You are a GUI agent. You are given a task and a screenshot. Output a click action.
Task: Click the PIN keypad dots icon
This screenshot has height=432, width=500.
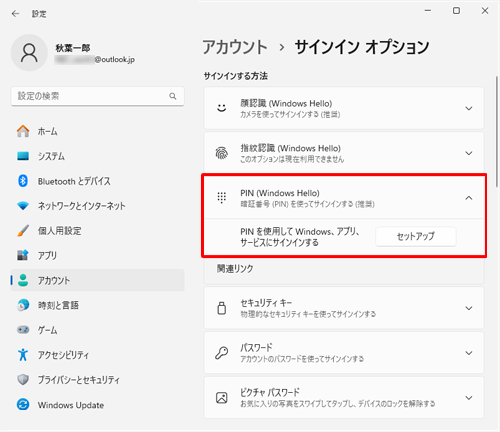pos(222,198)
